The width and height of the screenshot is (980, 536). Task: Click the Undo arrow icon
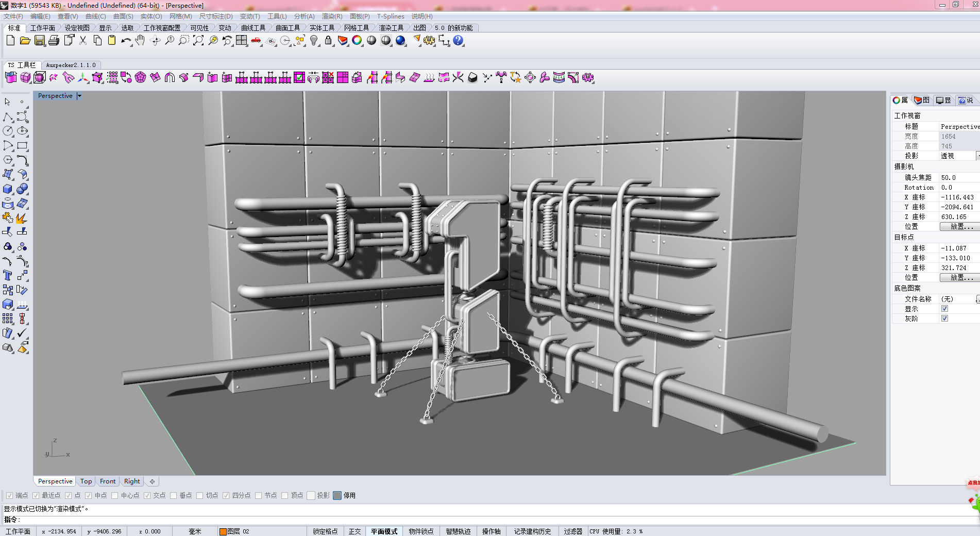click(126, 40)
